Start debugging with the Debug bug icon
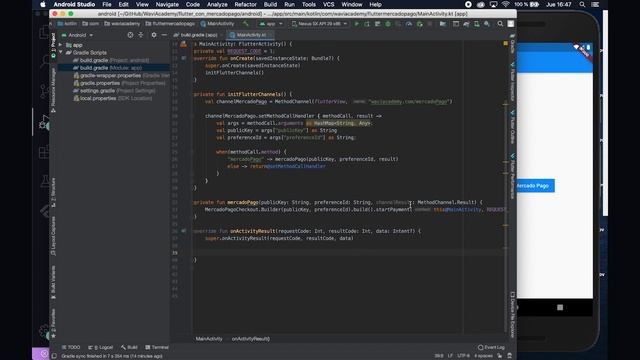 coord(388,24)
